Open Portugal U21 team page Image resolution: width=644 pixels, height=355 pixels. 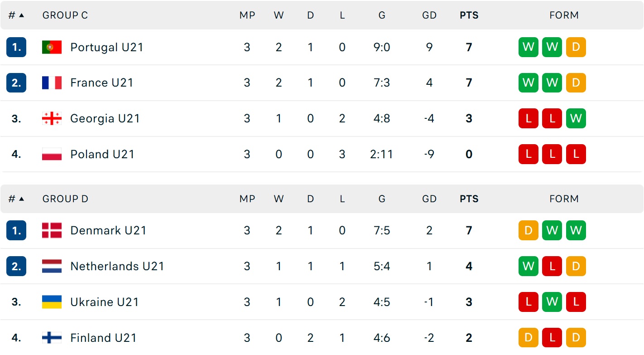(107, 47)
